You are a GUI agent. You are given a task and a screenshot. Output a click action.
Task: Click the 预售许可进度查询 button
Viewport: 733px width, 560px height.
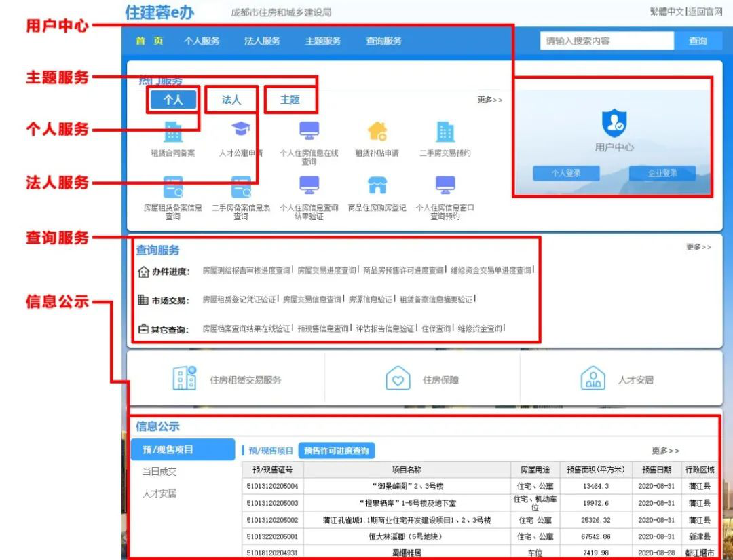pos(337,451)
